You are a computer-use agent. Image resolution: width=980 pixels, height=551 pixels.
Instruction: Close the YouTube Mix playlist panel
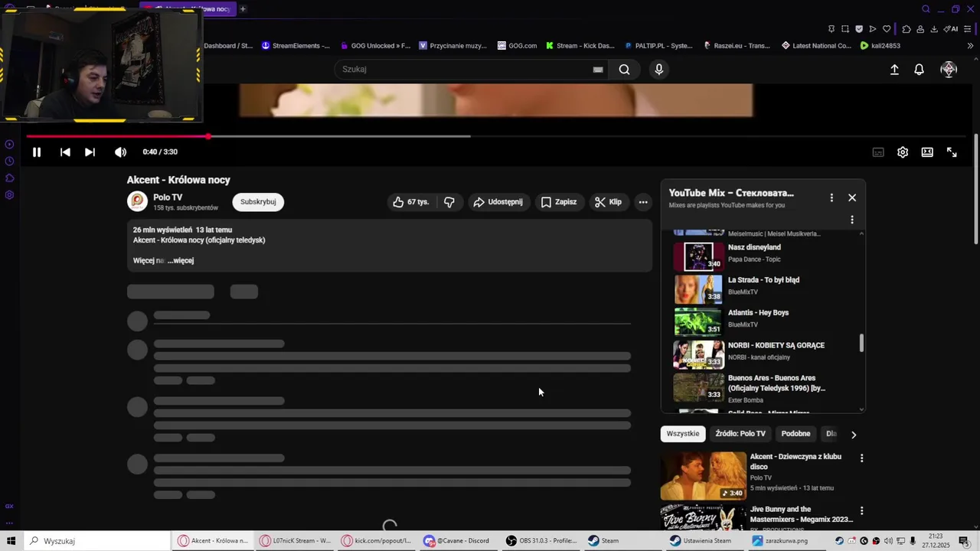(852, 197)
